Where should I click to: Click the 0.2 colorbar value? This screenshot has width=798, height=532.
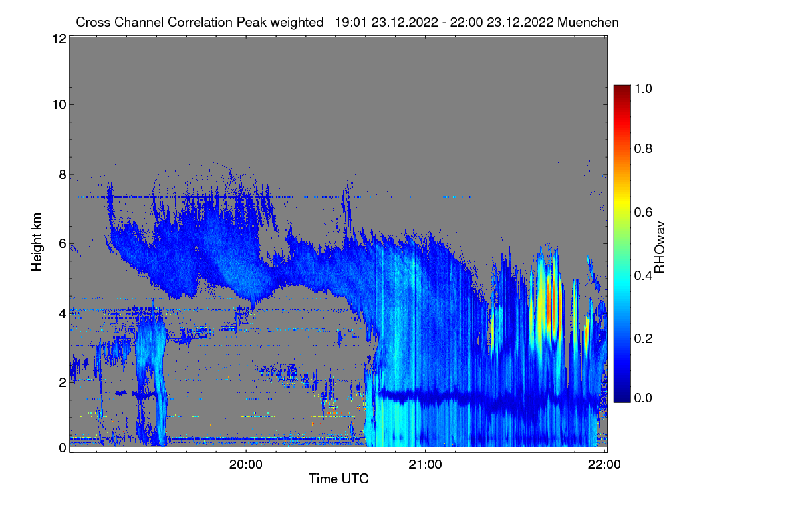click(644, 338)
